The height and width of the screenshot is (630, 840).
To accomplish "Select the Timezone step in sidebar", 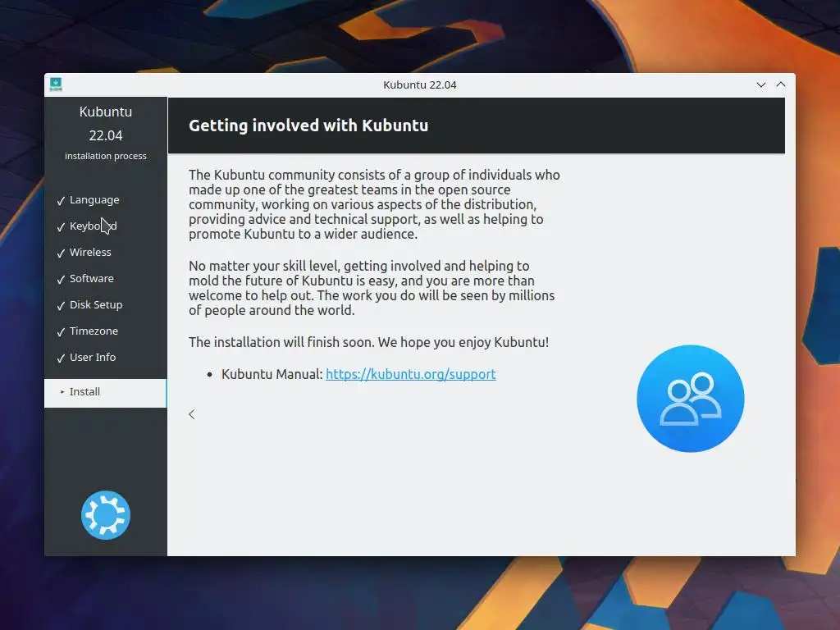I will (94, 331).
